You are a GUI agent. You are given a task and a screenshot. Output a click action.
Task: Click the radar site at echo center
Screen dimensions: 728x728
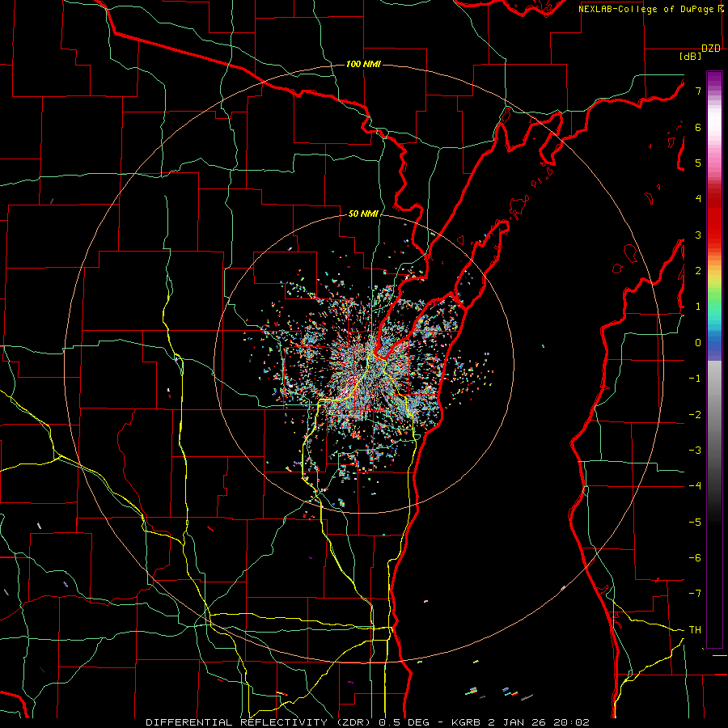click(363, 364)
